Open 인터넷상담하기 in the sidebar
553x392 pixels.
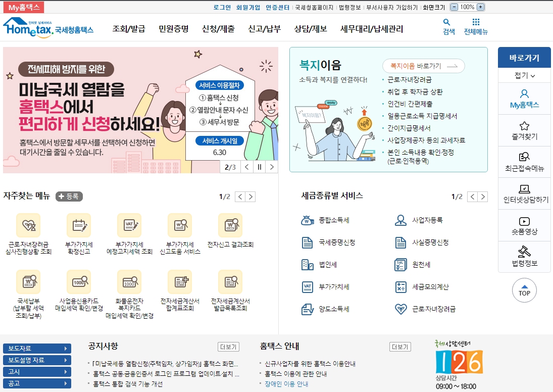click(x=524, y=194)
